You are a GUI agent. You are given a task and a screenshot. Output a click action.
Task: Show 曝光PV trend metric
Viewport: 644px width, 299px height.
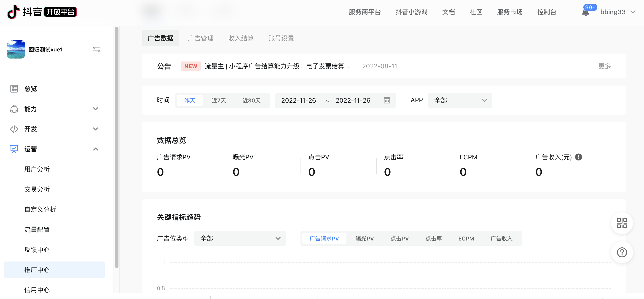point(365,239)
